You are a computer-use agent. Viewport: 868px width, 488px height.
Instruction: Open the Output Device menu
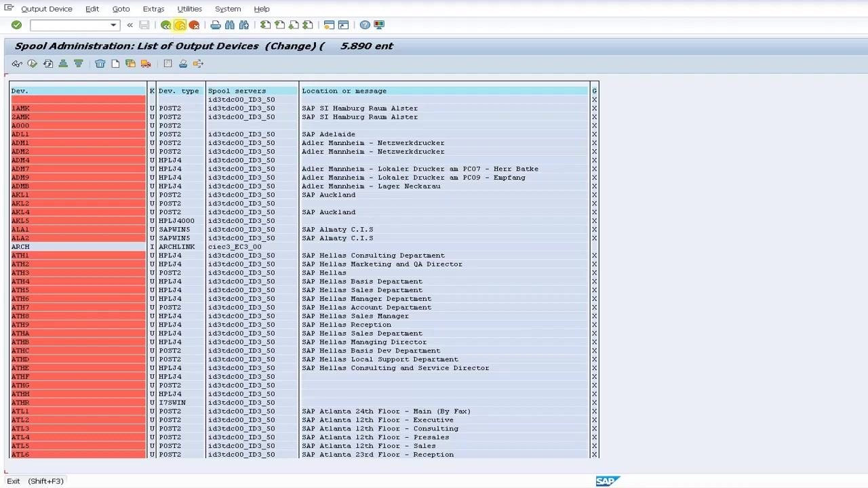[47, 9]
